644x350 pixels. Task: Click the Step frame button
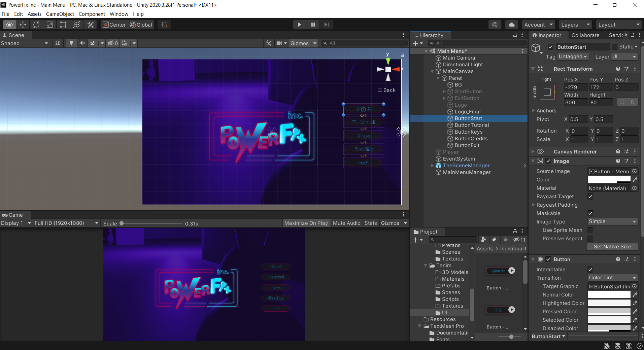(327, 25)
